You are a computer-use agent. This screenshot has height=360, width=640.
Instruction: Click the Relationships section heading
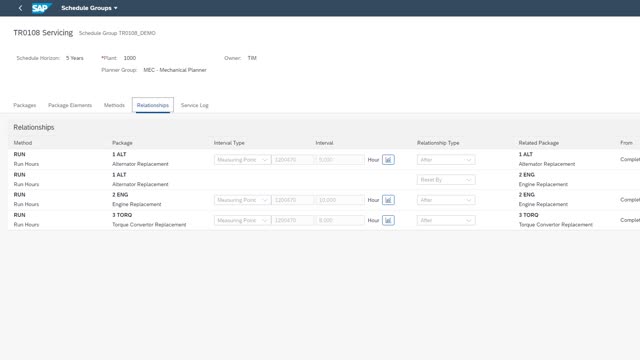34,127
